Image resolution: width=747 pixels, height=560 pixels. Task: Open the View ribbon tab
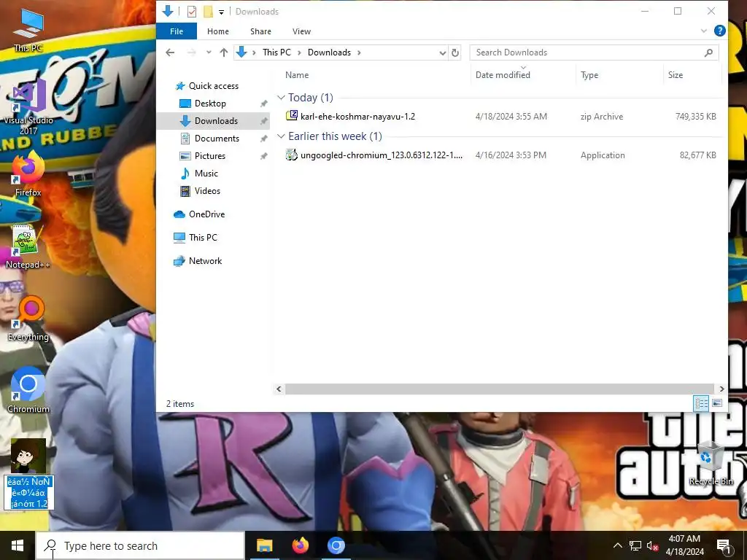[x=301, y=31]
